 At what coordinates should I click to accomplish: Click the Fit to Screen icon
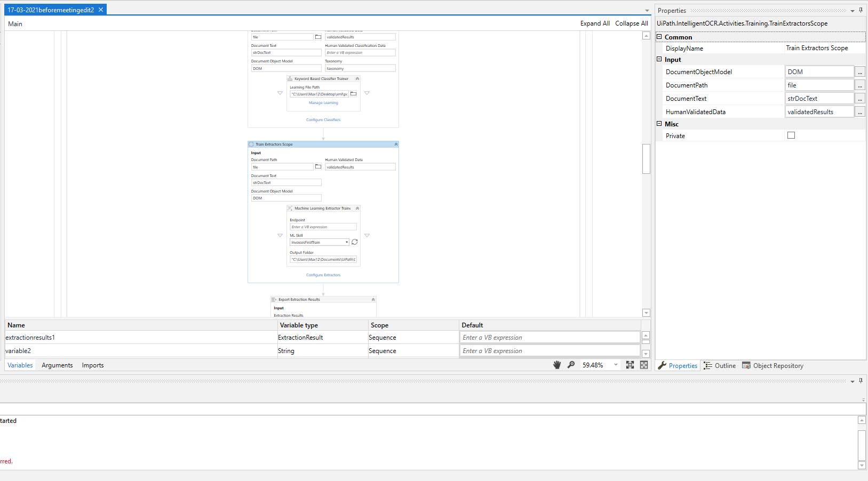pos(630,365)
